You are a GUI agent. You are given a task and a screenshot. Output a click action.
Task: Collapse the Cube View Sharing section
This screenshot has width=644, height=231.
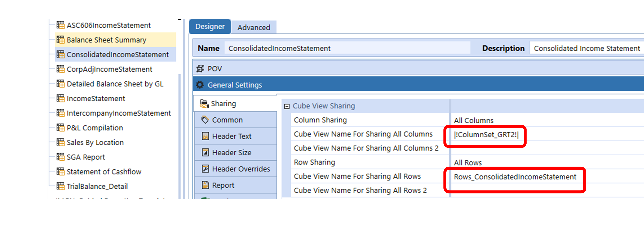click(287, 106)
